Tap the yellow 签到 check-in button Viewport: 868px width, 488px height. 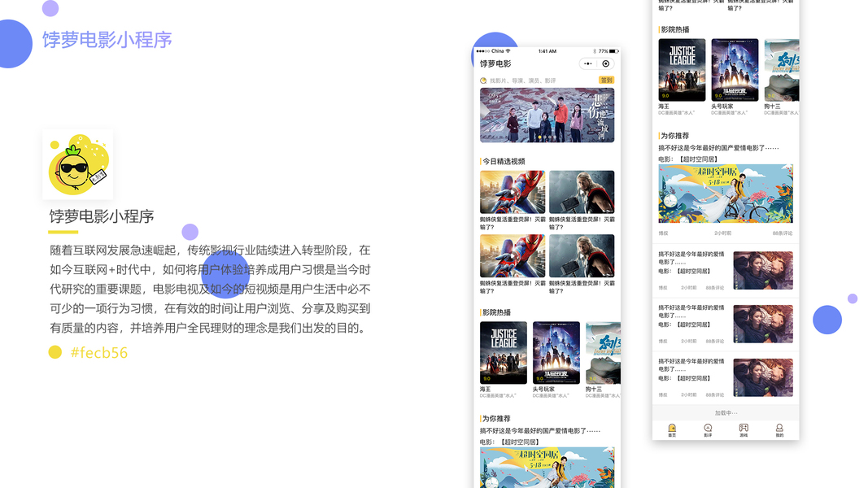607,81
